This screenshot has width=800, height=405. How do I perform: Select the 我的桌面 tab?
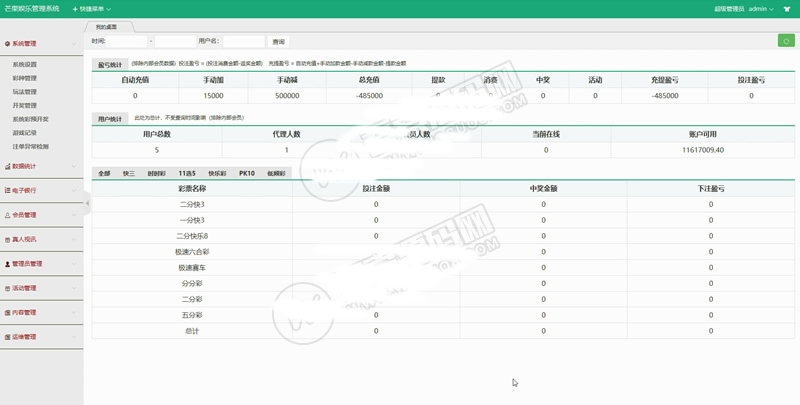tap(106, 27)
